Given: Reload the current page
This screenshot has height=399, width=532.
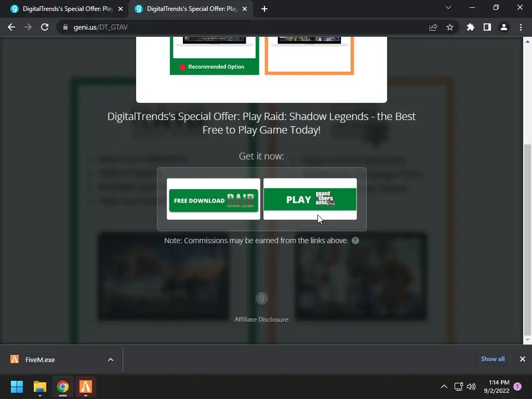Looking at the screenshot, I should [45, 27].
